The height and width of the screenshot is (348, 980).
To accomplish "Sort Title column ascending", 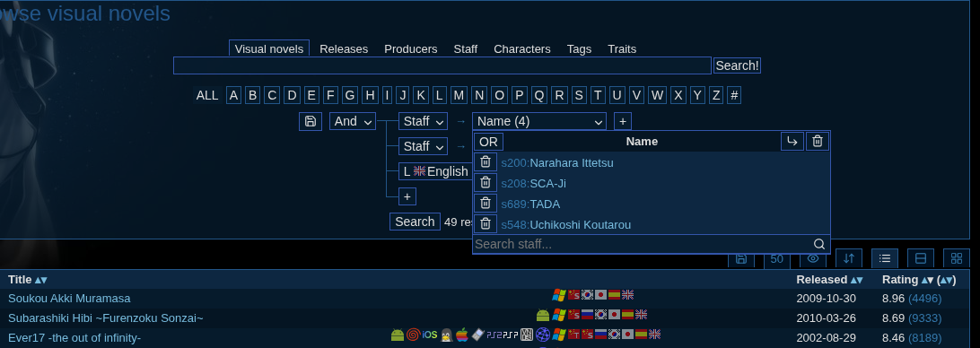I will pos(38,280).
